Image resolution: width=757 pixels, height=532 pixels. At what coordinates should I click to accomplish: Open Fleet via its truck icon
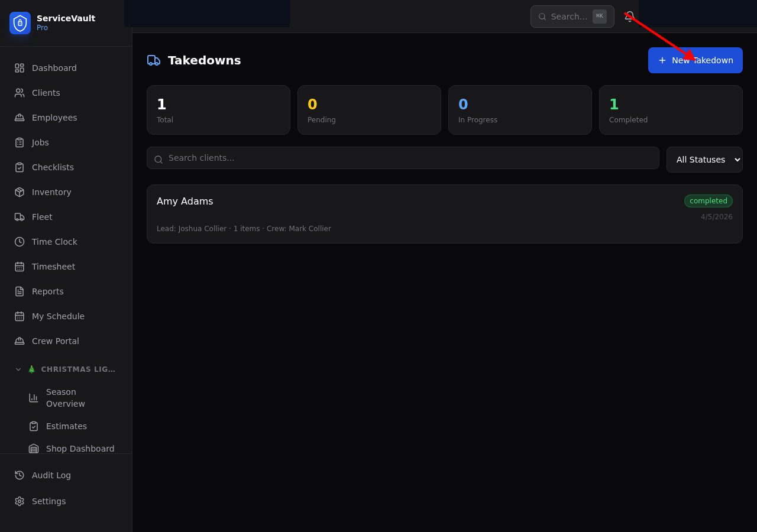20,217
